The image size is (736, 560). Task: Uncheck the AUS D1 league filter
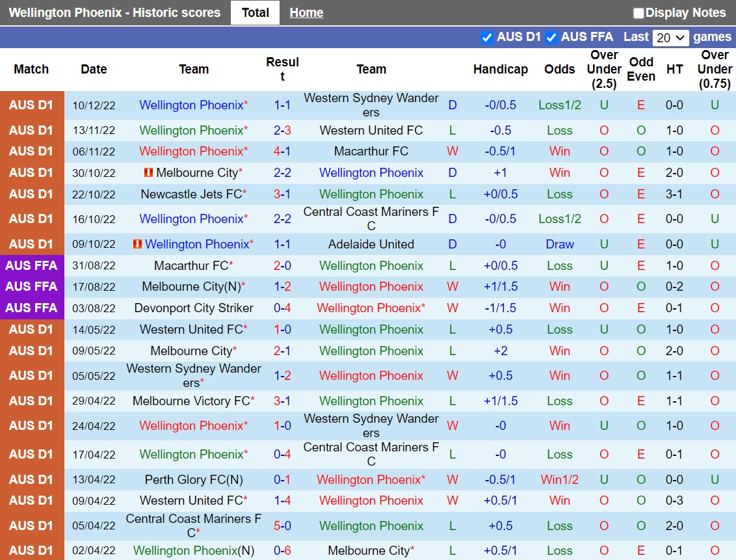[487, 37]
